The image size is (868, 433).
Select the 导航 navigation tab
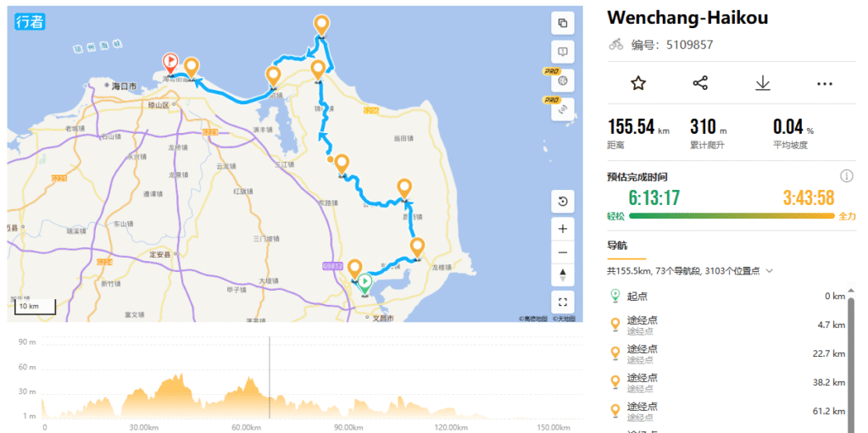coord(617,246)
